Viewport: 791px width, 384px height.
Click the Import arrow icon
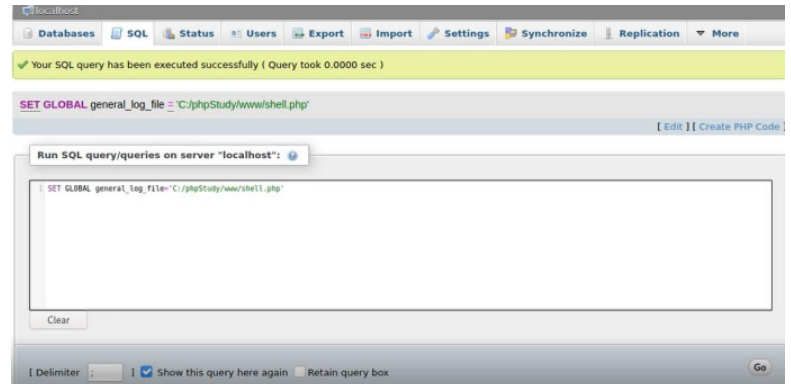click(365, 34)
